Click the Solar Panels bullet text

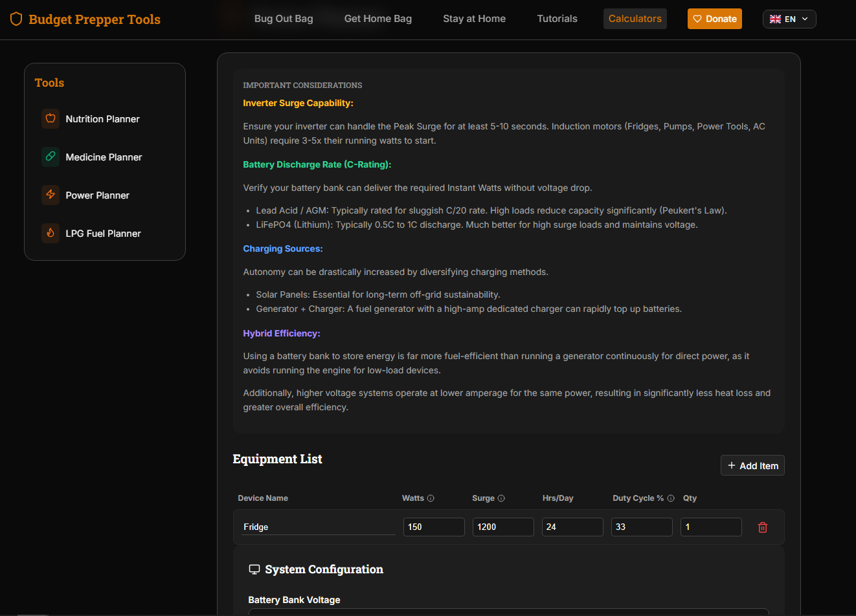pyautogui.click(x=378, y=294)
